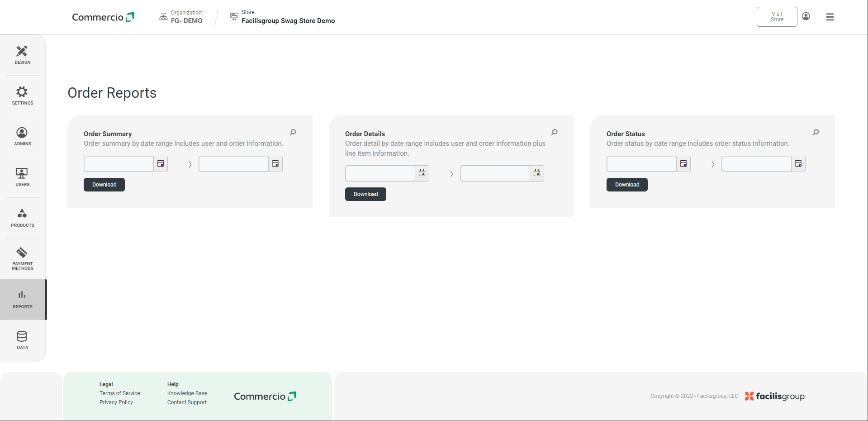The width and height of the screenshot is (868, 421).
Task: Go to Admins in the sidebar
Action: pyautogui.click(x=23, y=137)
